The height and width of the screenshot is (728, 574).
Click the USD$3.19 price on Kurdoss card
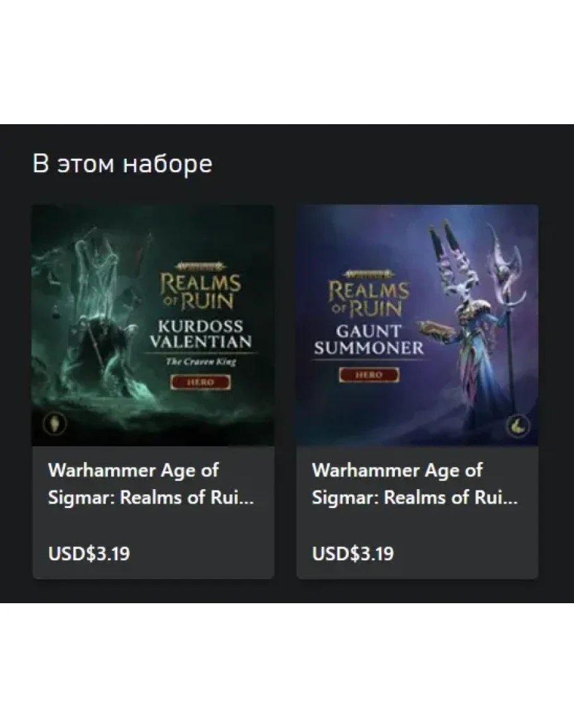(x=89, y=553)
